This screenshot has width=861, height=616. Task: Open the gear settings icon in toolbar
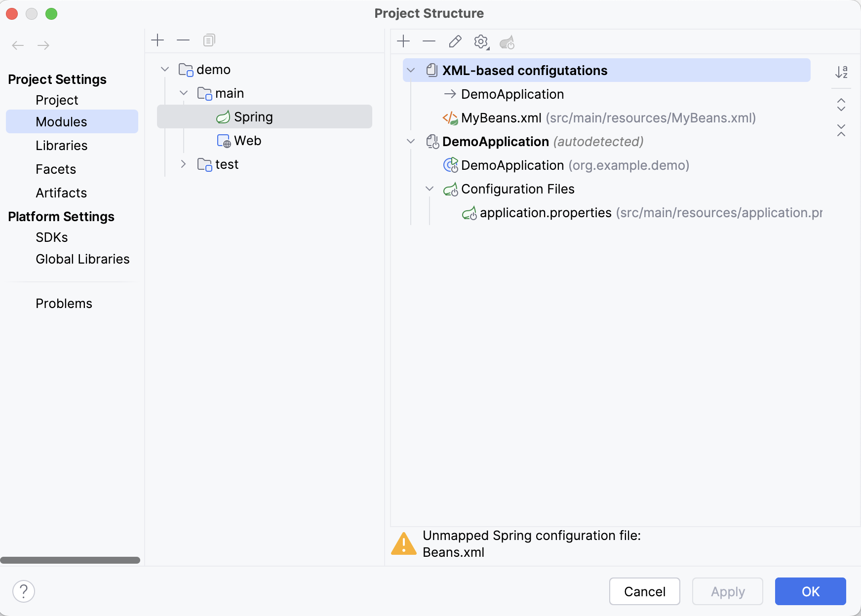pyautogui.click(x=481, y=41)
